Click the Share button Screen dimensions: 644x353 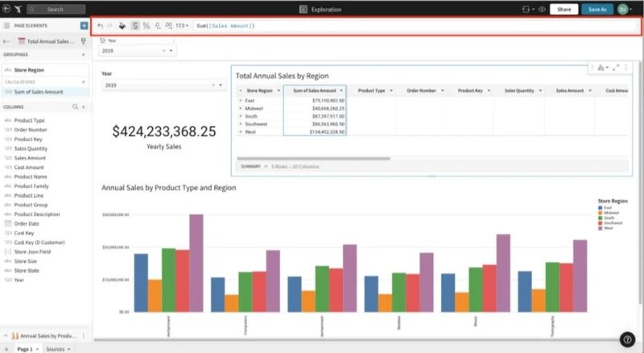(x=564, y=9)
